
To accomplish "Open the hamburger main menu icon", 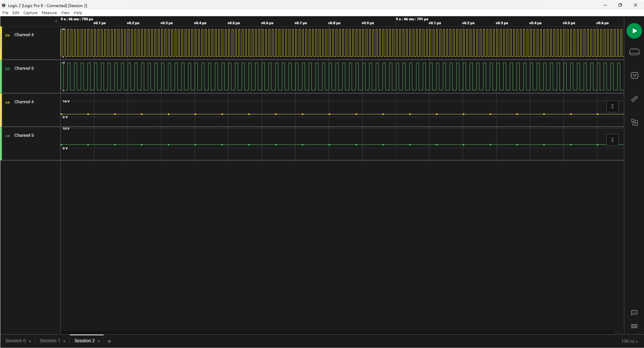I will 634,326.
